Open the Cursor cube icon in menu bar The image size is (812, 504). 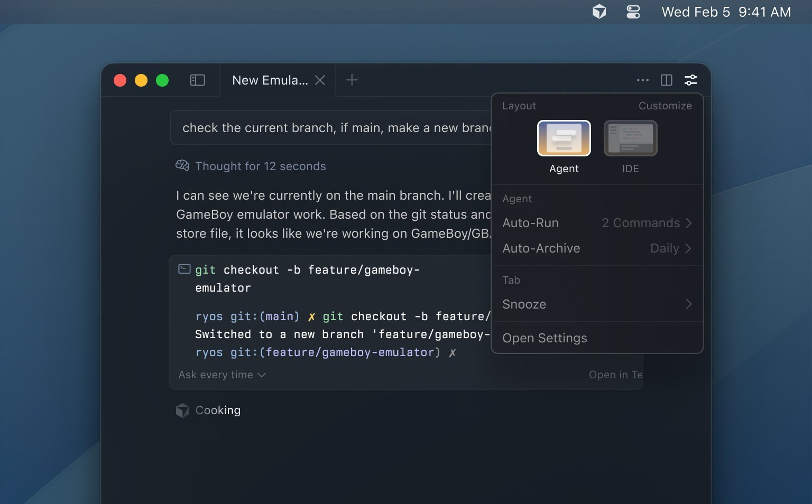[x=599, y=12]
